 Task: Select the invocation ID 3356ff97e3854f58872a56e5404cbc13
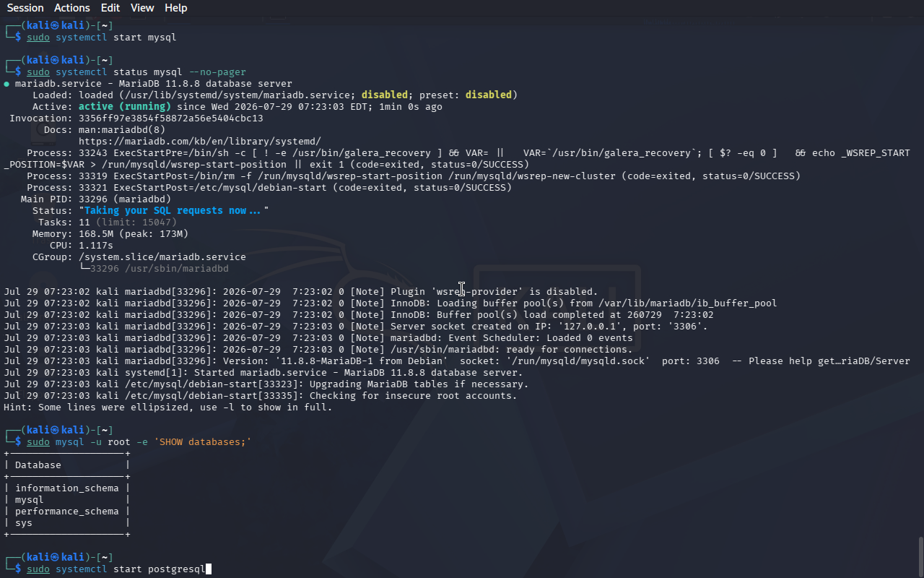171,118
